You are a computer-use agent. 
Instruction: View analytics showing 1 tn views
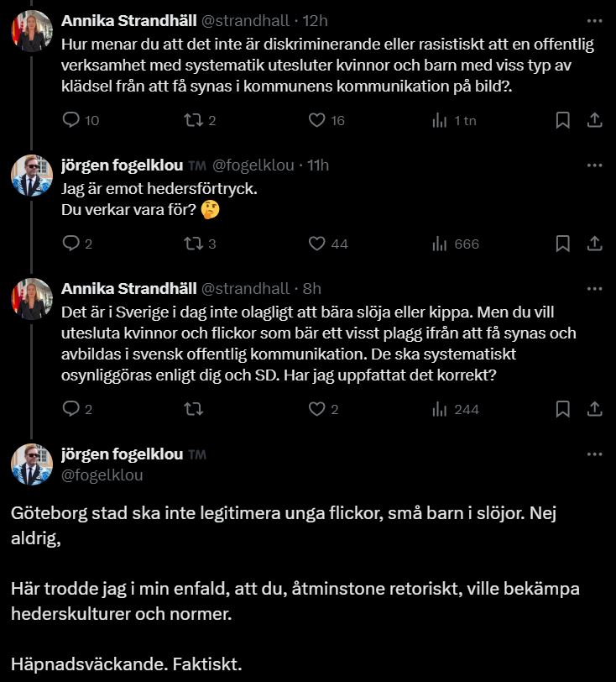[439, 120]
